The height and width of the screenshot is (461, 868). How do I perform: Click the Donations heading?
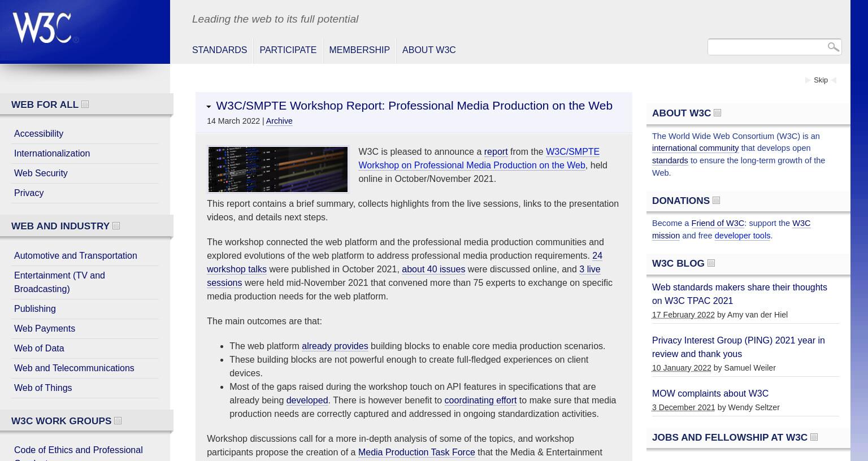pyautogui.click(x=681, y=201)
